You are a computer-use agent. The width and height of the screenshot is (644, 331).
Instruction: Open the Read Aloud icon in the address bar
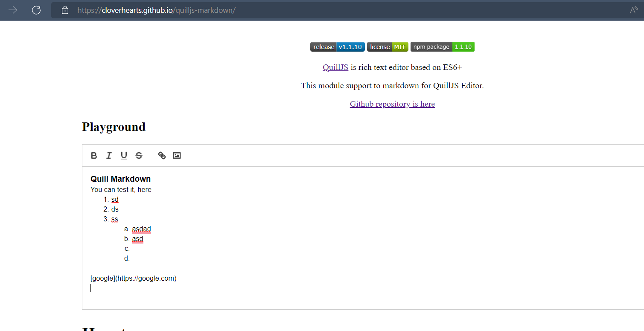click(x=634, y=10)
